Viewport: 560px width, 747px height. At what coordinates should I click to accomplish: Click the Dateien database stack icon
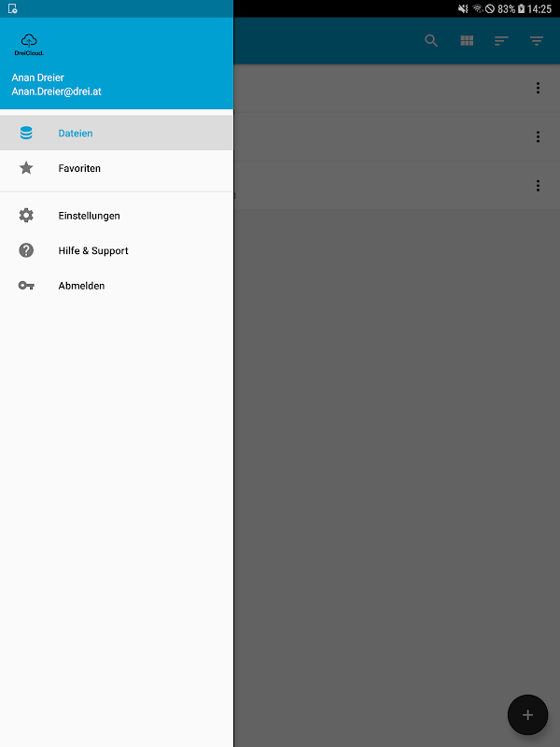click(26, 133)
